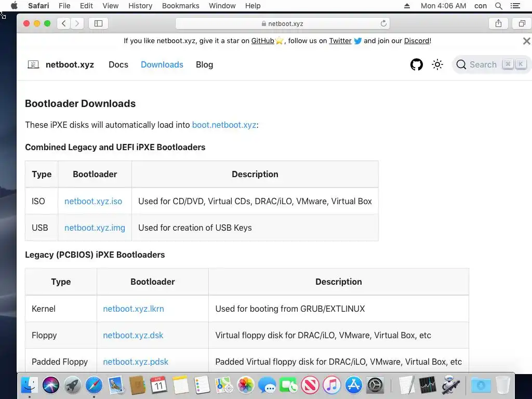Download netboot.xyz.dsk
The image size is (532, 399).
tap(133, 335)
